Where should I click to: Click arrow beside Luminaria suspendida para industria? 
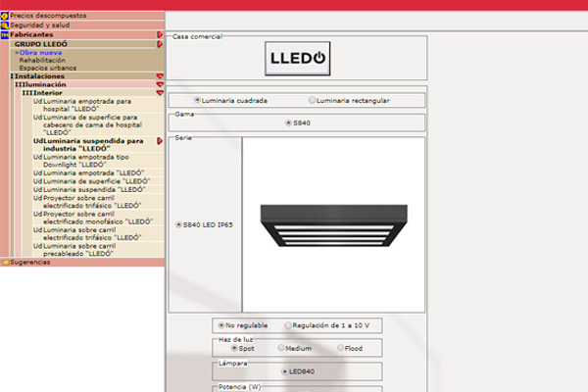pos(160,141)
